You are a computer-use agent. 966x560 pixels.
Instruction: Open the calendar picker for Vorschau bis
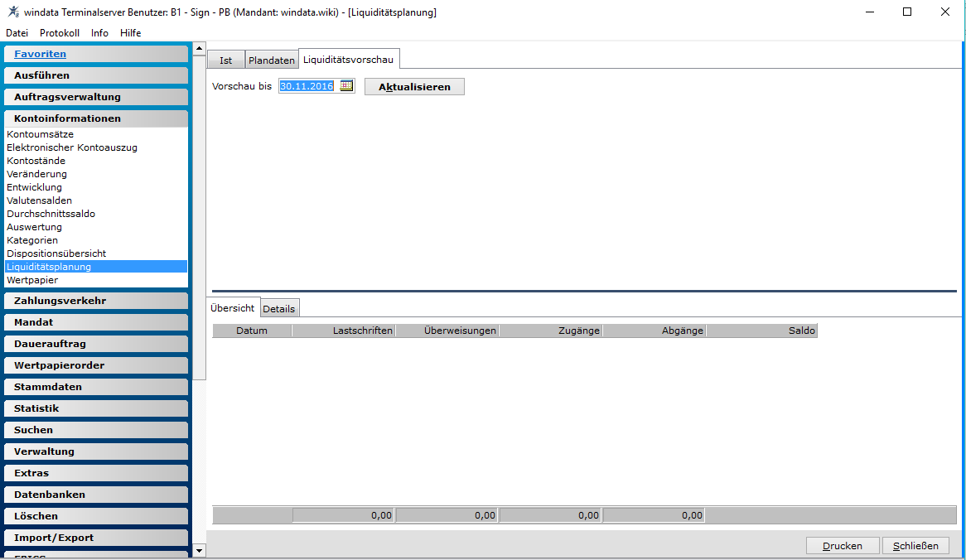point(346,86)
